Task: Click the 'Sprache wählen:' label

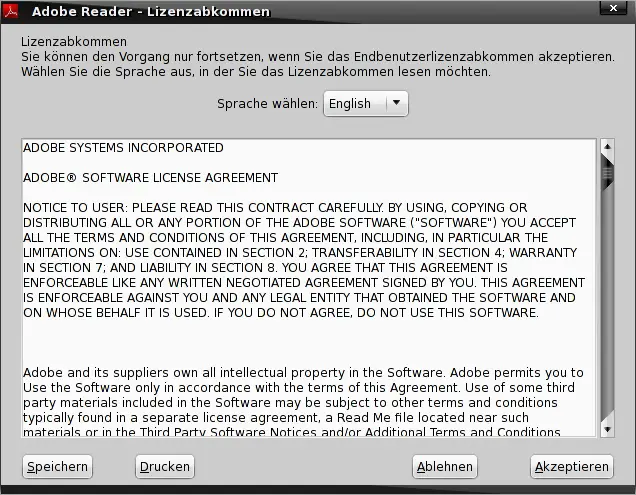Action: point(267,104)
